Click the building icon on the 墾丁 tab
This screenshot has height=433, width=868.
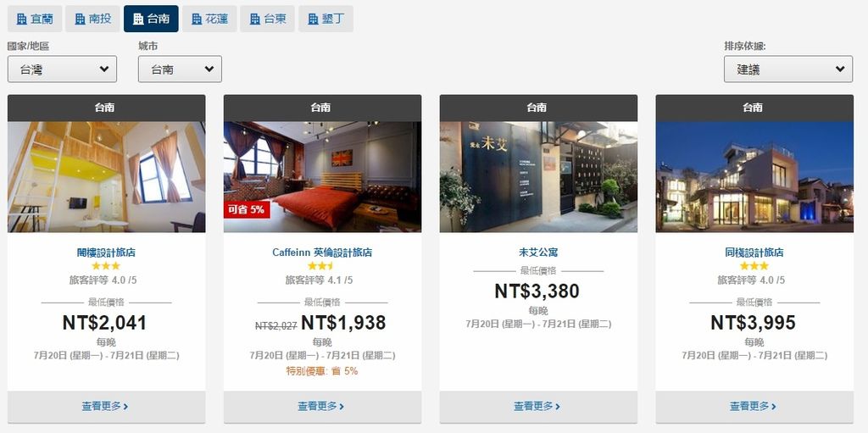point(313,19)
